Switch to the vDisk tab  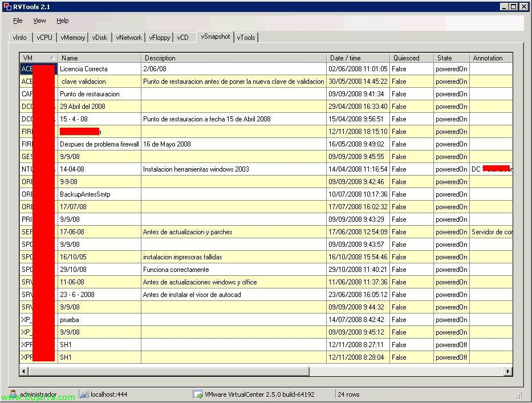[x=100, y=37]
